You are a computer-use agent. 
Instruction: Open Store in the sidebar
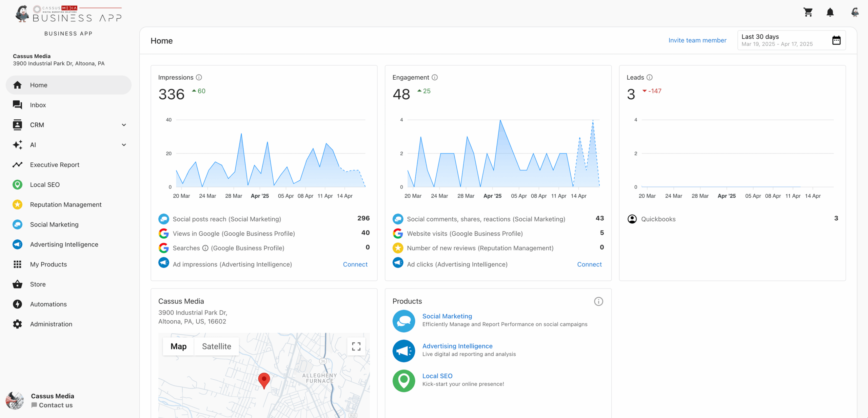click(68, 284)
